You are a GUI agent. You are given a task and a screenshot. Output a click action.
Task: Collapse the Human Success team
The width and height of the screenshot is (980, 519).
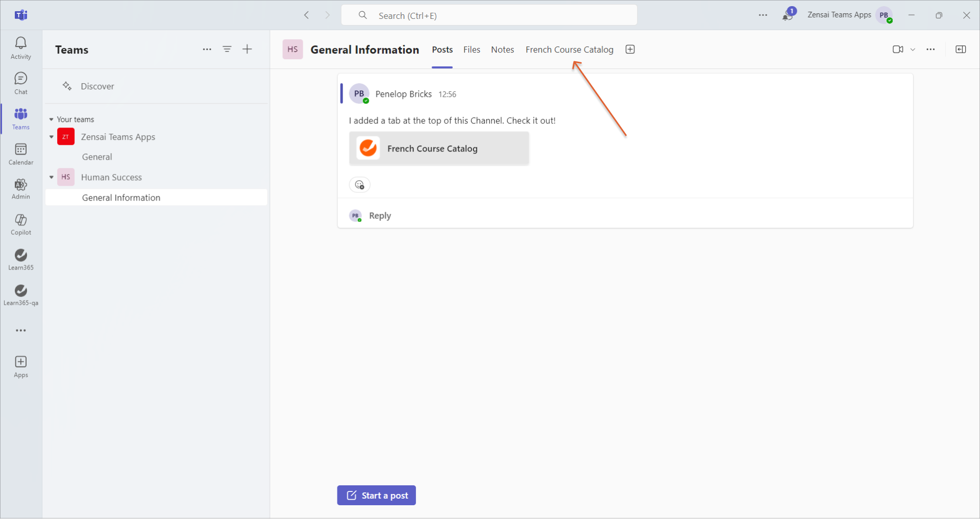point(52,178)
